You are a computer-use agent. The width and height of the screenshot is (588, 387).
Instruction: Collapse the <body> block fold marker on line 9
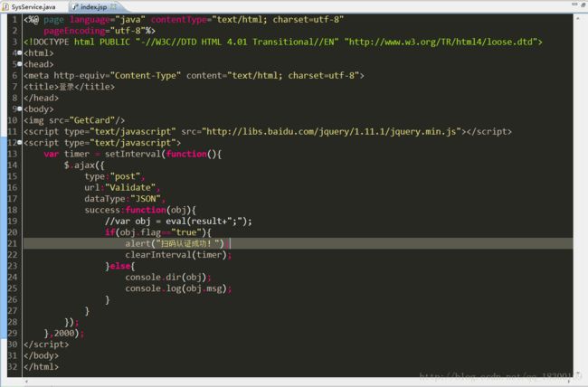point(20,109)
